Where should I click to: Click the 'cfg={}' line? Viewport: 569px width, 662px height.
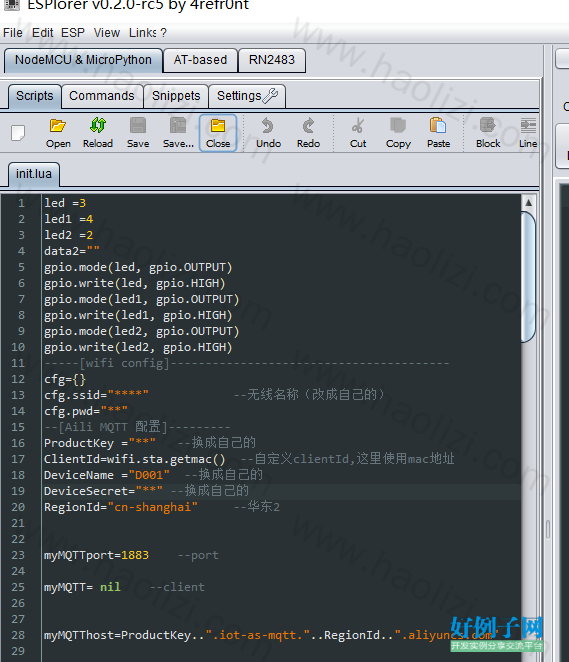[x=65, y=379]
